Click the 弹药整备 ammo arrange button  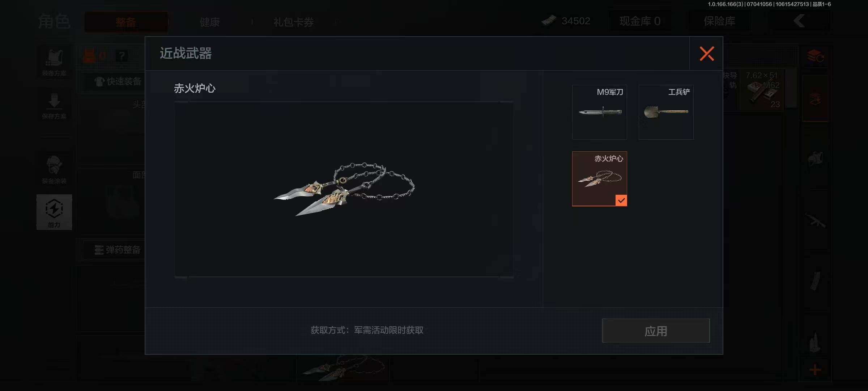pyautogui.click(x=118, y=250)
